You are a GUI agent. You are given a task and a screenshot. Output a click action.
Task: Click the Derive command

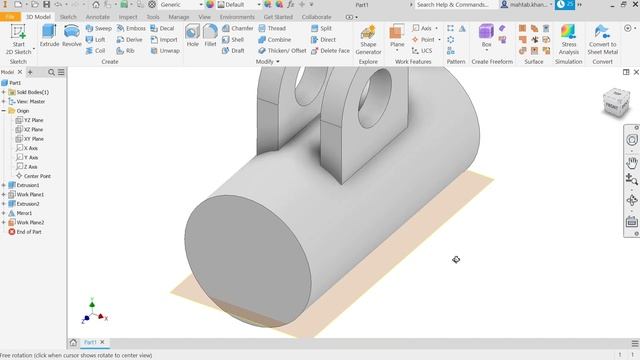(129, 40)
